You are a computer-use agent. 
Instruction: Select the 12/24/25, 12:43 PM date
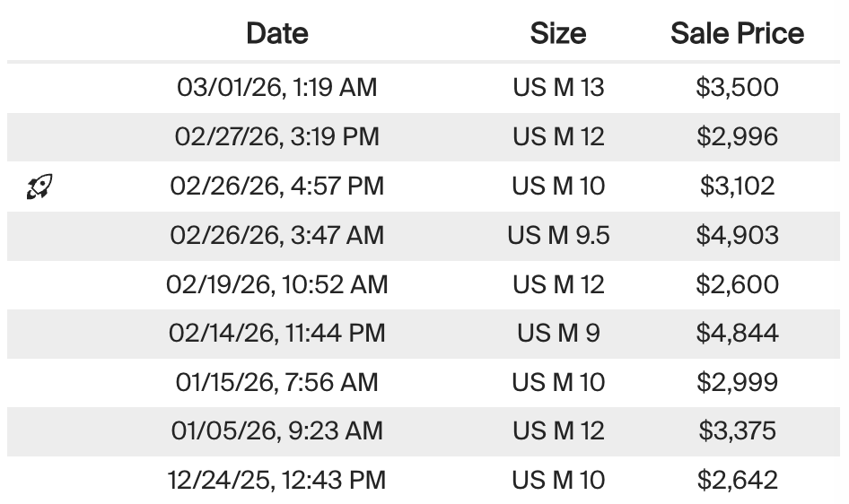[276, 481]
